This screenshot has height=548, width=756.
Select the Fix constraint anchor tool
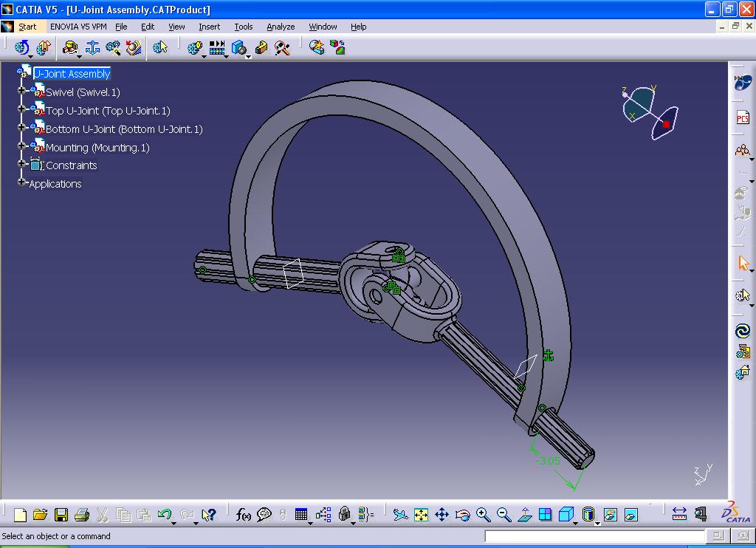pos(92,47)
